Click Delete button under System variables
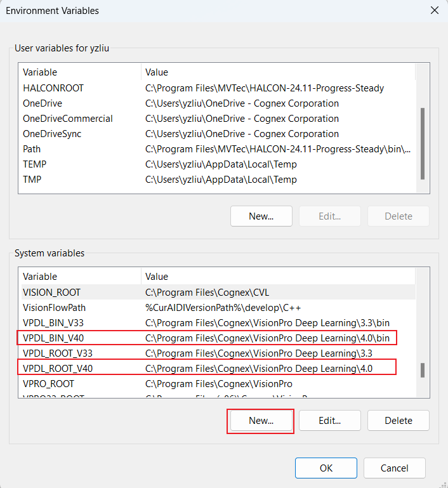Image resolution: width=448 pixels, height=488 pixels. click(399, 421)
